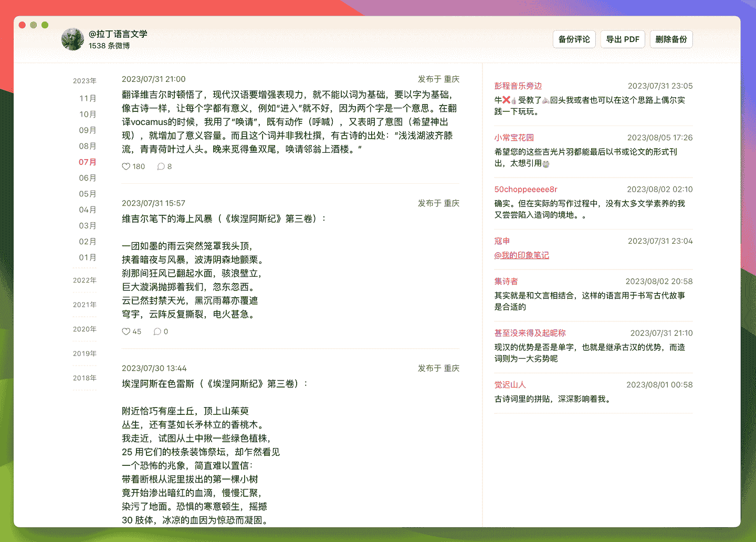The width and height of the screenshot is (756, 542).
Task: Export the backup with 导出 PDF
Action: click(x=623, y=39)
